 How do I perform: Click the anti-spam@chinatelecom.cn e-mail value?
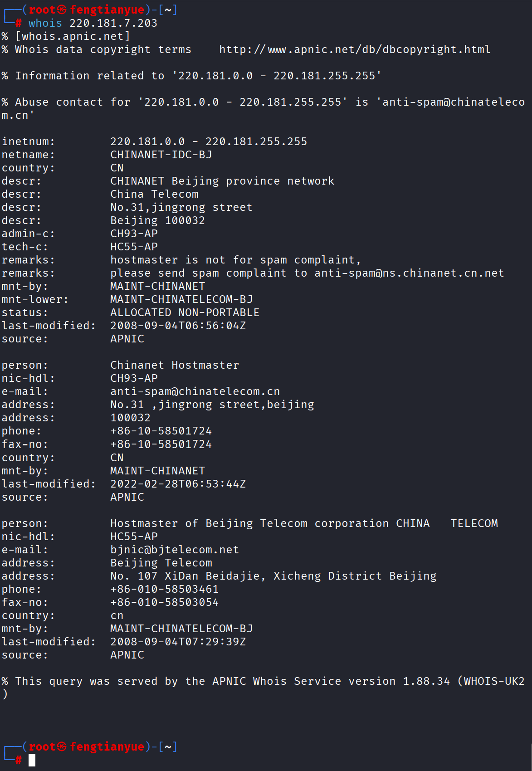tap(195, 391)
